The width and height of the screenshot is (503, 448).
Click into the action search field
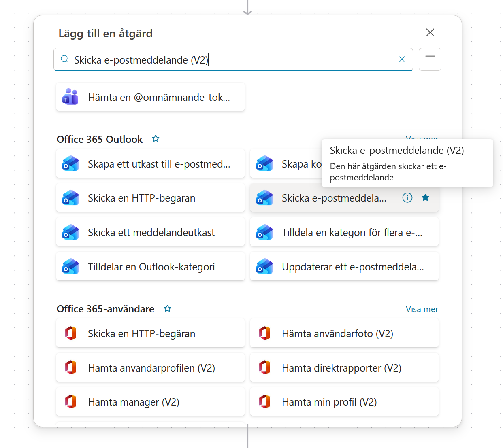pos(233,59)
